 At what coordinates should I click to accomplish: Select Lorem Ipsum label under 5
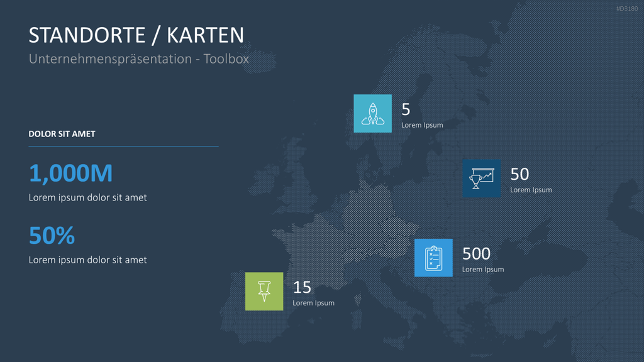[x=422, y=125]
